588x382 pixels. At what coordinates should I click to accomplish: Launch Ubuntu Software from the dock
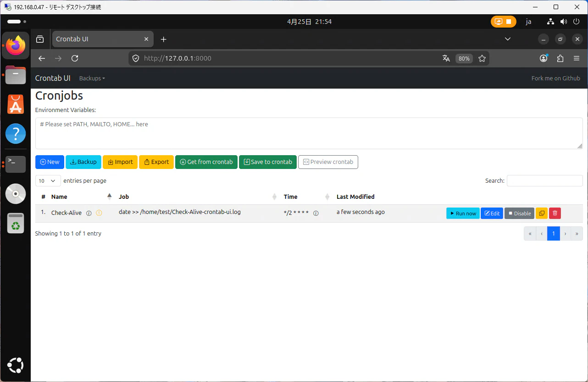pyautogui.click(x=16, y=104)
